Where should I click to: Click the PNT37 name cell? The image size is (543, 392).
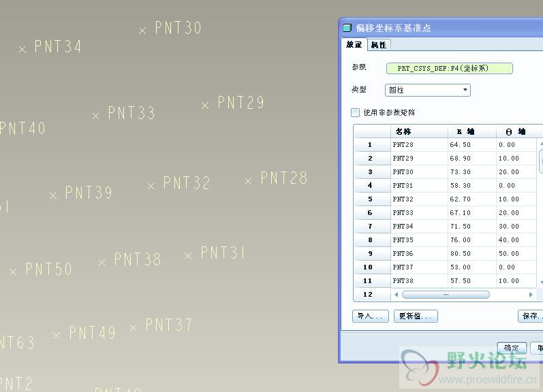click(x=419, y=267)
